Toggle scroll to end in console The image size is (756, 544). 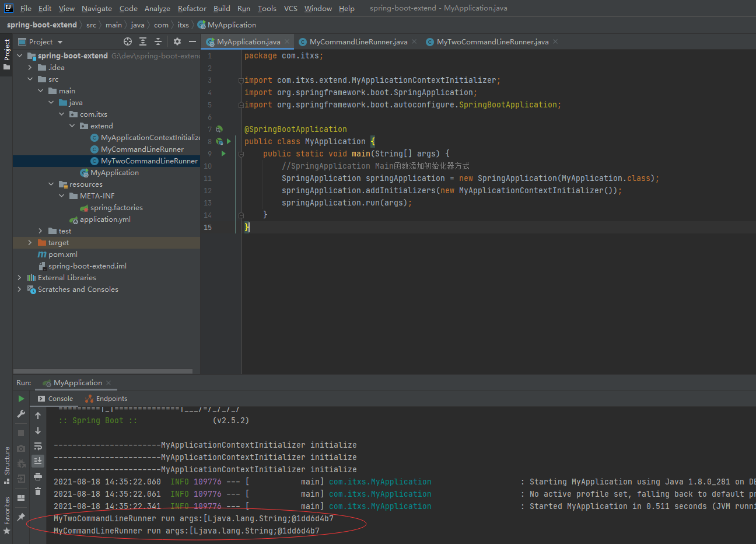[x=38, y=461]
